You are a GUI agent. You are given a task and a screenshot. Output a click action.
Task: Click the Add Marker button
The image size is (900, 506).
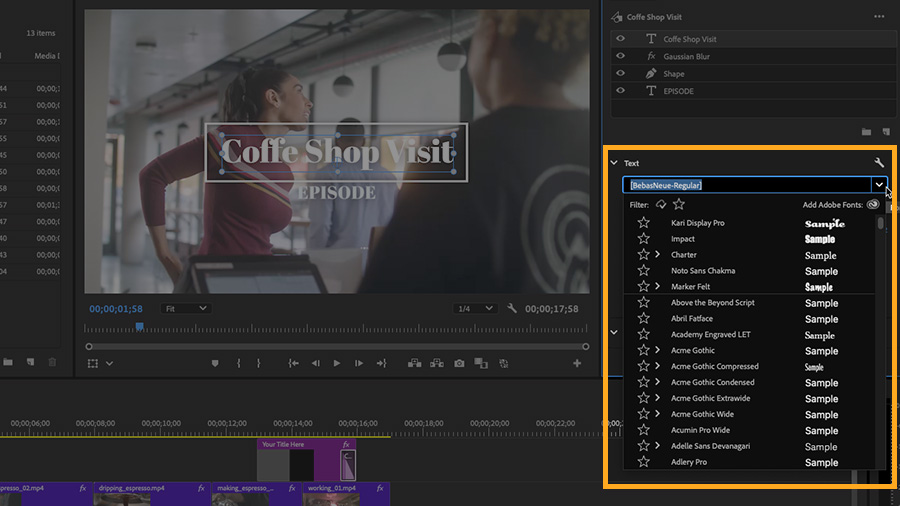215,363
